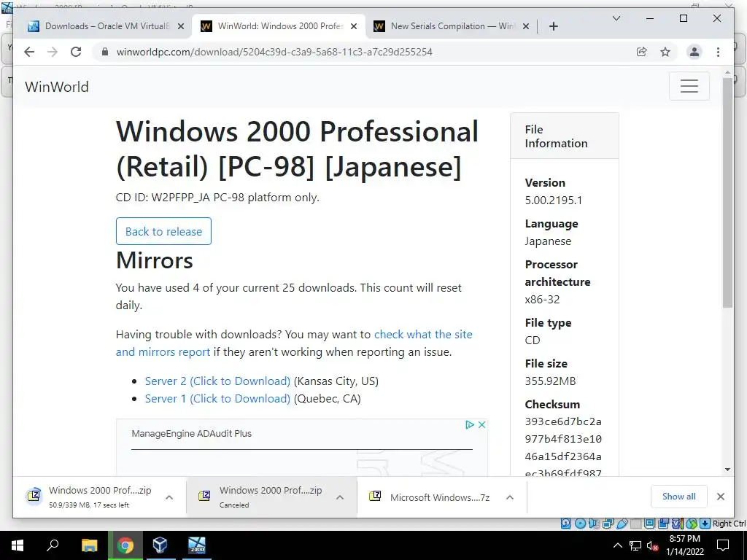Bookmark this page with the star
This screenshot has height=560, width=747.
point(665,52)
